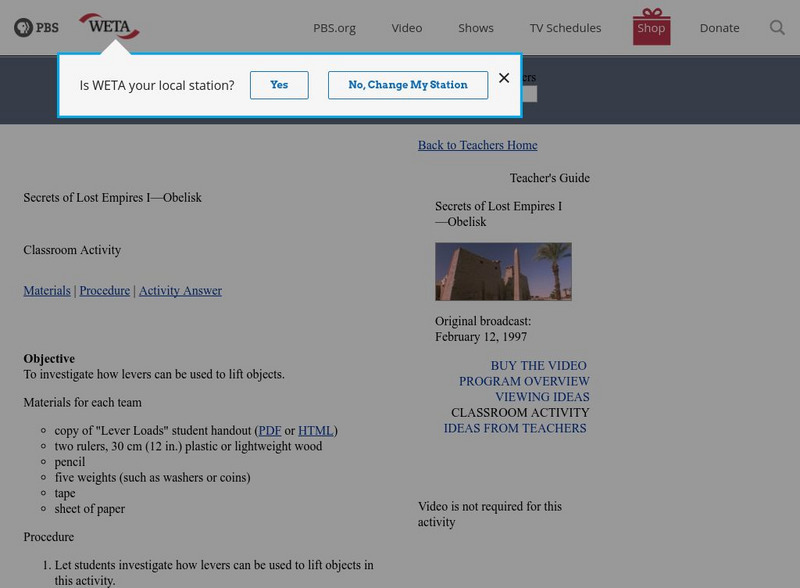Jump to the Procedure section link
The width and height of the screenshot is (800, 588).
tap(105, 290)
